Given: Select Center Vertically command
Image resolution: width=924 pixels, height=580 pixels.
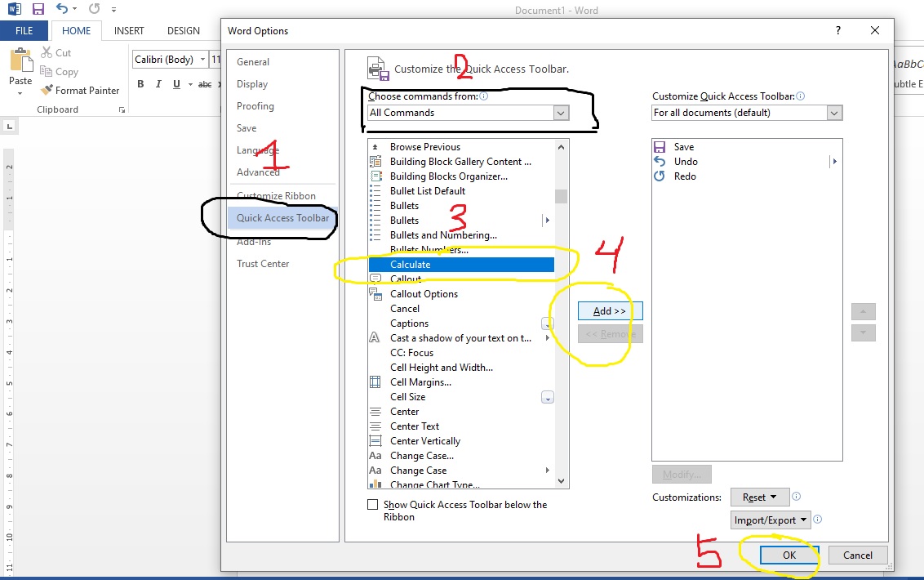Looking at the screenshot, I should point(461,441).
